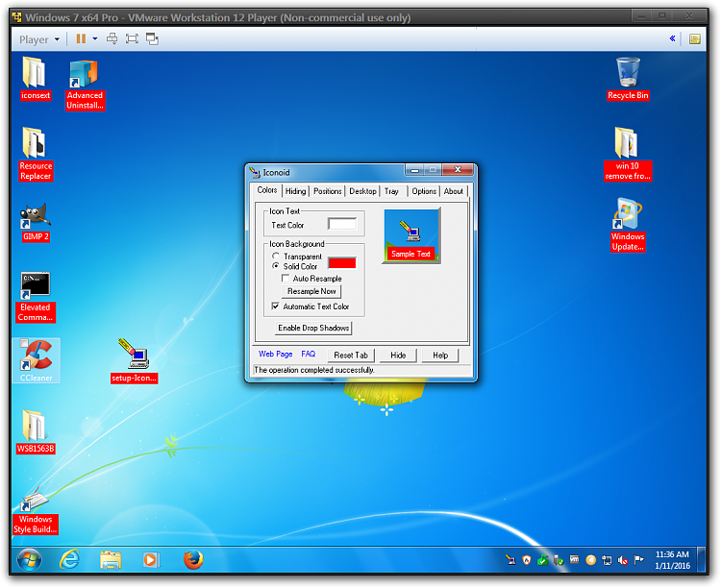Image resolution: width=721 pixels, height=588 pixels.
Task: Open Windows Media Player from taskbar
Action: click(x=151, y=560)
